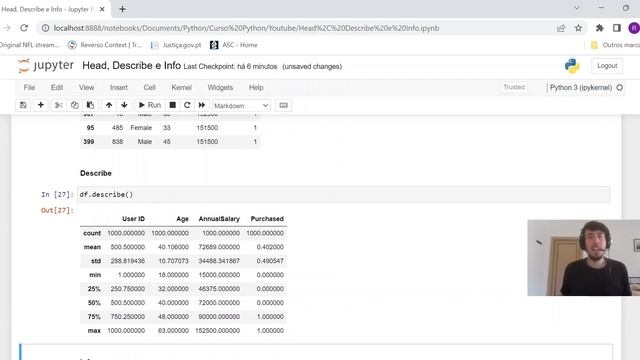
Task: Click the max AnnualSalary value 152500.000000
Action: 218,331
